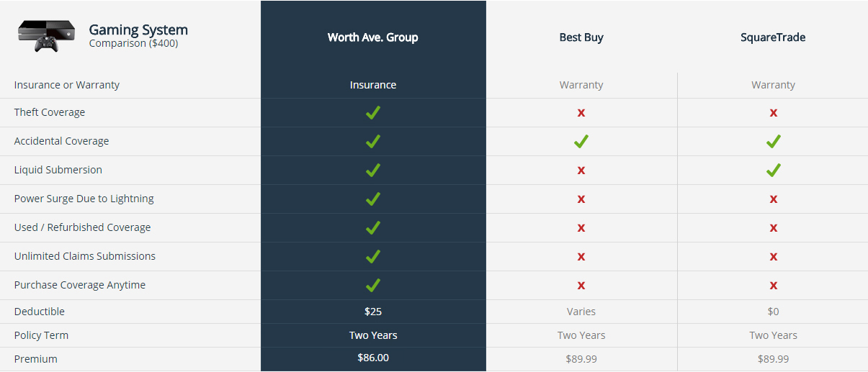Click Best Buy Accidental Coverage checkmark
Viewport: 868px width, 372px height.
click(x=581, y=142)
